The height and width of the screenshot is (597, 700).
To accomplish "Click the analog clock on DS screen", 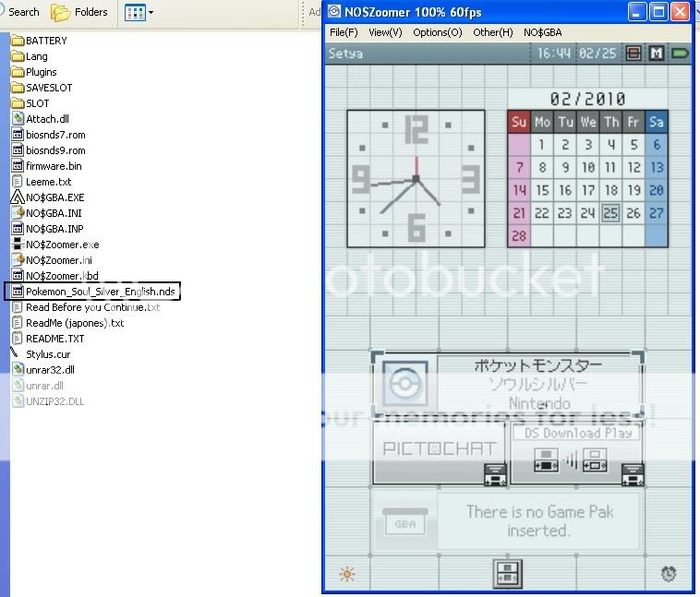I will coord(416,179).
